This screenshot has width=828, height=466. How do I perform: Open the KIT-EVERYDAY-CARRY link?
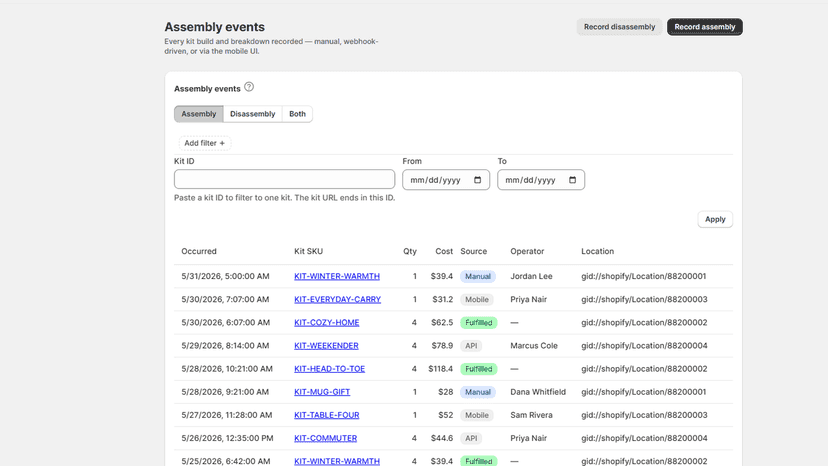coord(337,300)
